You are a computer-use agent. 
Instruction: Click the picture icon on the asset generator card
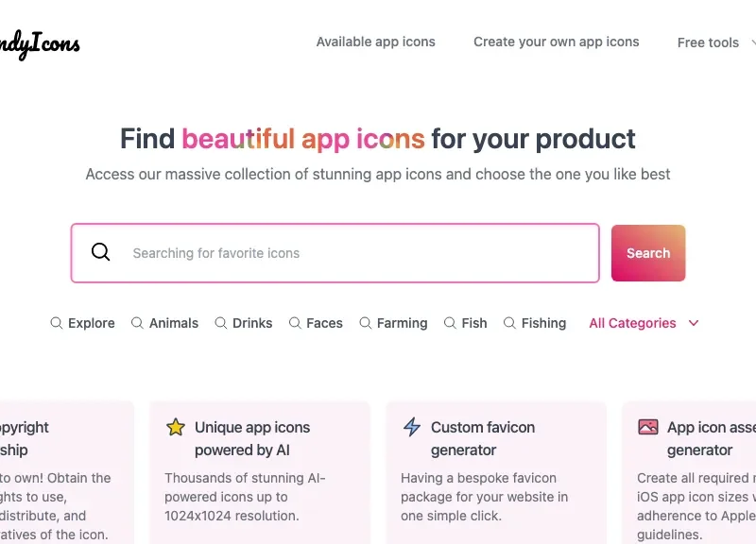click(647, 427)
